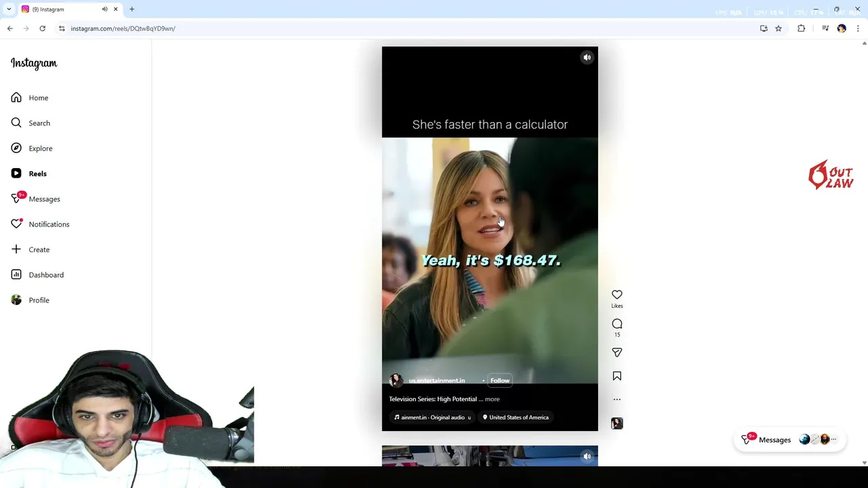Click the 'Likes' label under the heart
The height and width of the screenshot is (488, 868).
coord(617,306)
